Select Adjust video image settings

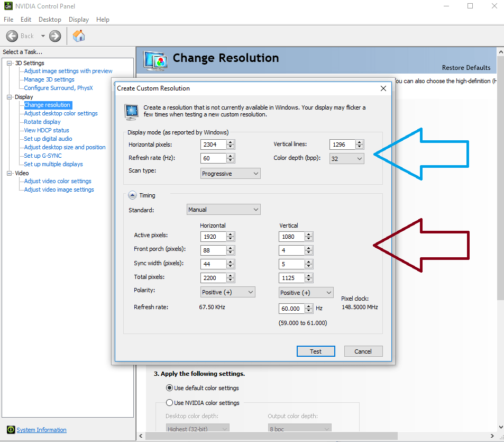click(59, 190)
